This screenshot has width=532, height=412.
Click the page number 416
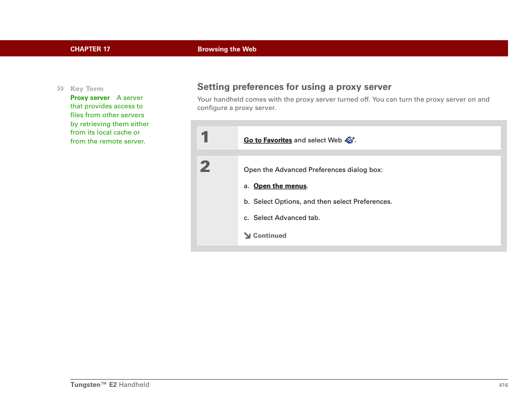click(503, 385)
